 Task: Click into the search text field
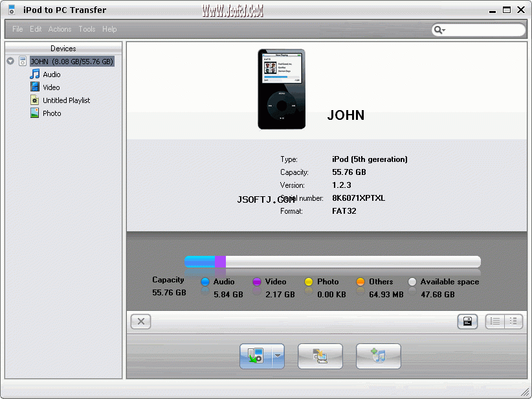485,30
